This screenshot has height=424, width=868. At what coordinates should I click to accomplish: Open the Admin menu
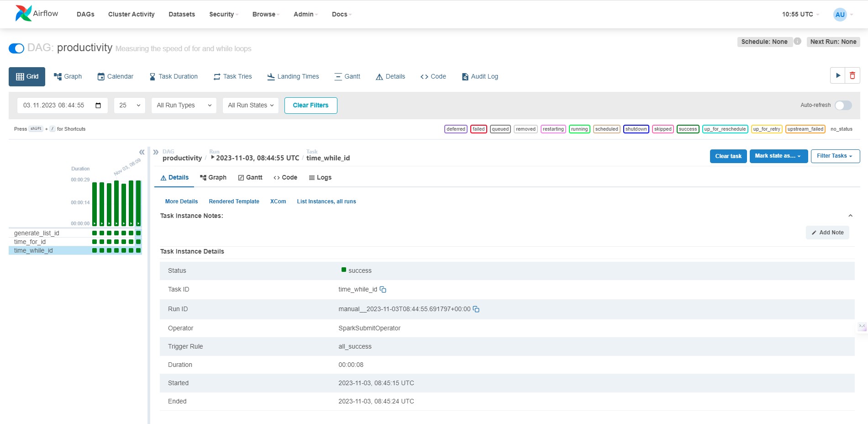point(305,14)
